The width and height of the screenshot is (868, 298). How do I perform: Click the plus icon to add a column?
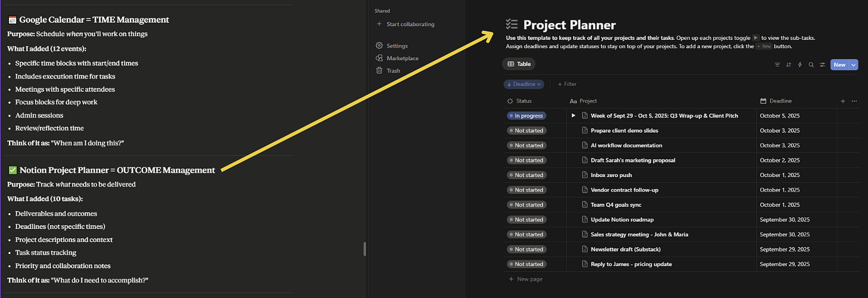[843, 101]
